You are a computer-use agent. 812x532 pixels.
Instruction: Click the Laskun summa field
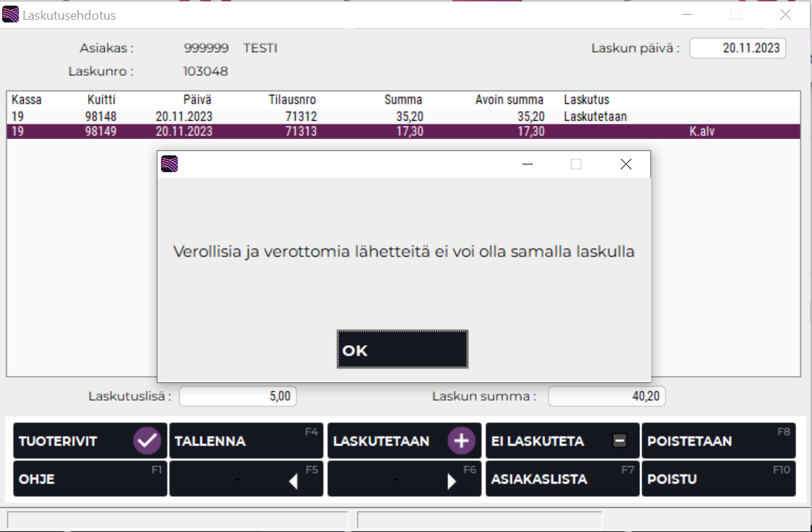pos(606,396)
